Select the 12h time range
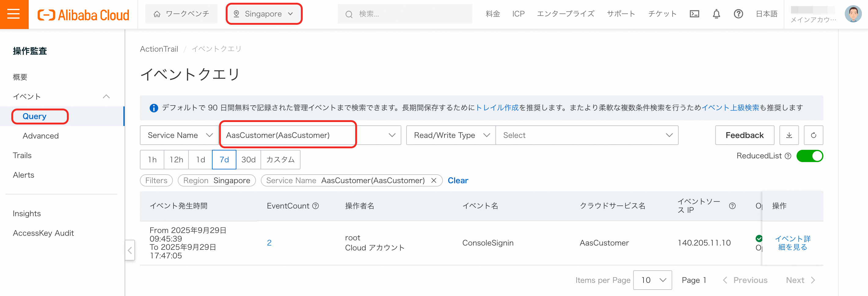 pos(176,160)
